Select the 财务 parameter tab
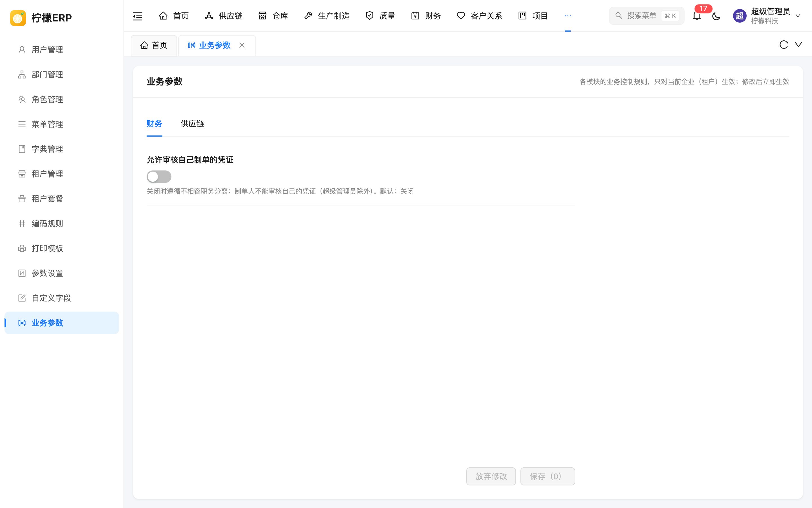The width and height of the screenshot is (812, 508). click(154, 124)
